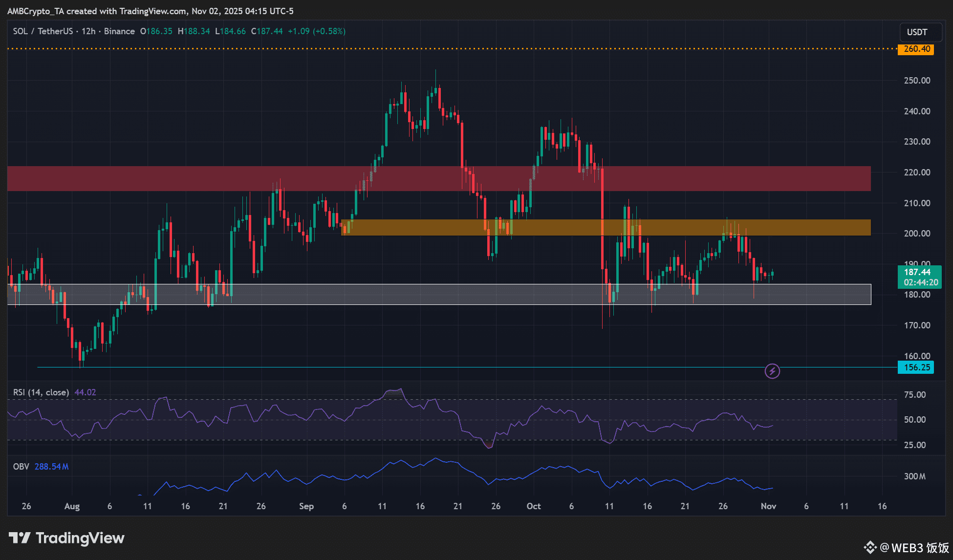Screen dimensions: 953x560
Task: Click the RSI value 44.02 readout
Action: pos(86,392)
